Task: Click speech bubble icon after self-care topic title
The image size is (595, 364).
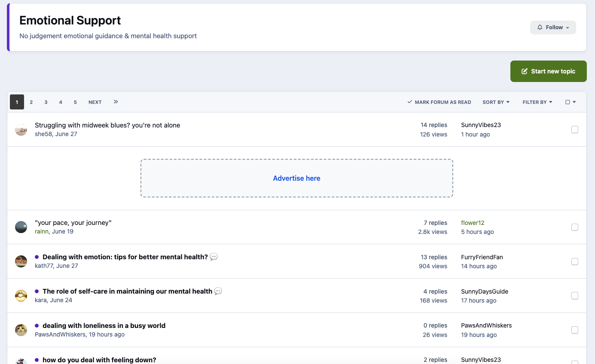Action: [218, 291]
